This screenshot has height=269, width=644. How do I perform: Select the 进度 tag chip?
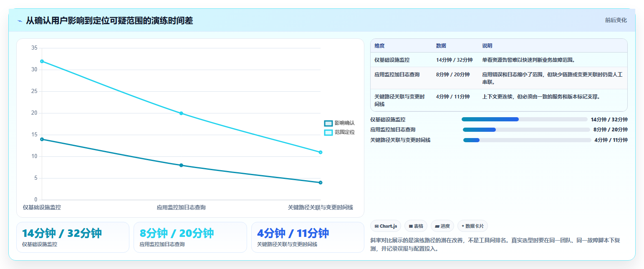[x=442, y=226]
